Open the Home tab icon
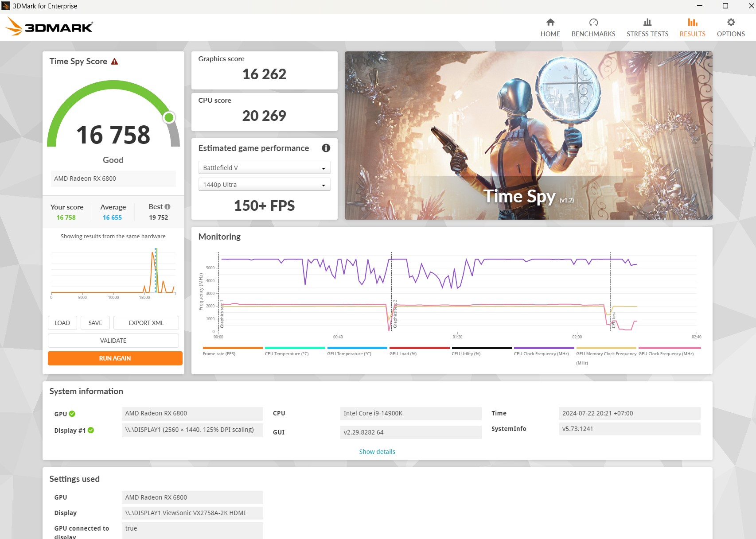Screen dimensions: 756x539 (x=550, y=22)
